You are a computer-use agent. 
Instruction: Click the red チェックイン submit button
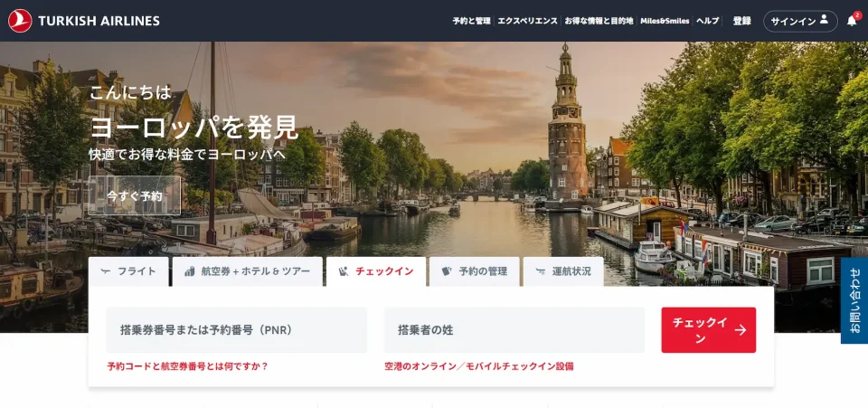[709, 330]
